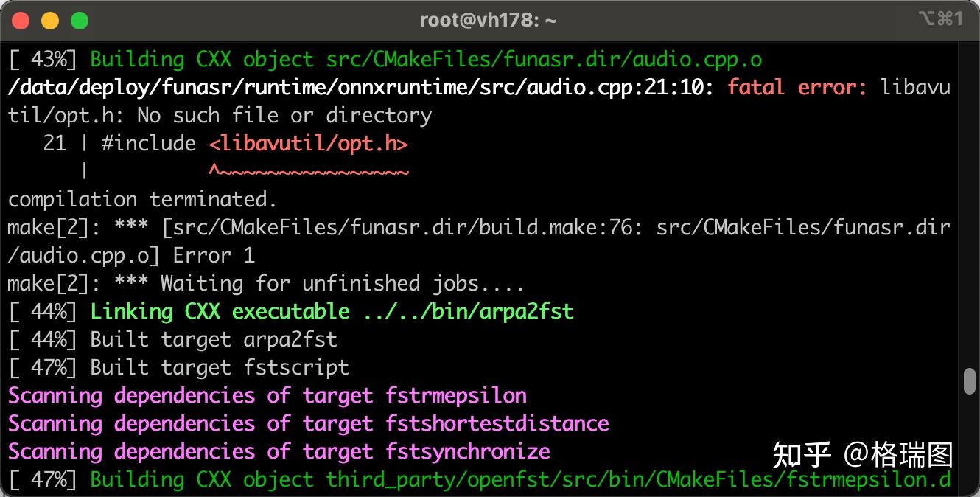The height and width of the screenshot is (497, 980).
Task: Click the fstsynchronize target name
Action: tap(468, 451)
